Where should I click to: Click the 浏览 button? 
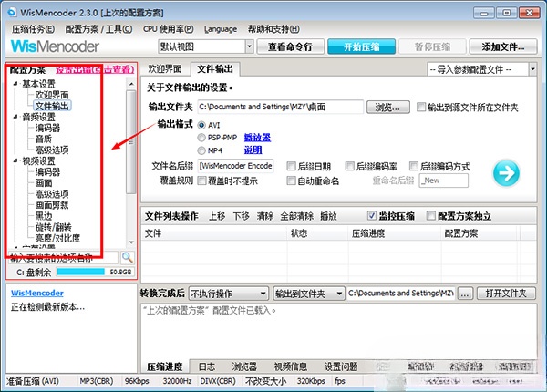[388, 107]
